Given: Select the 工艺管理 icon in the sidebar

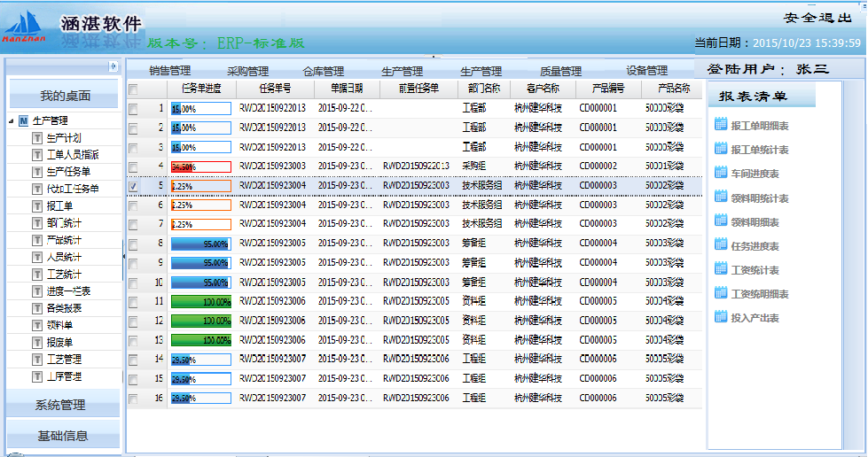Looking at the screenshot, I should coord(37,360).
